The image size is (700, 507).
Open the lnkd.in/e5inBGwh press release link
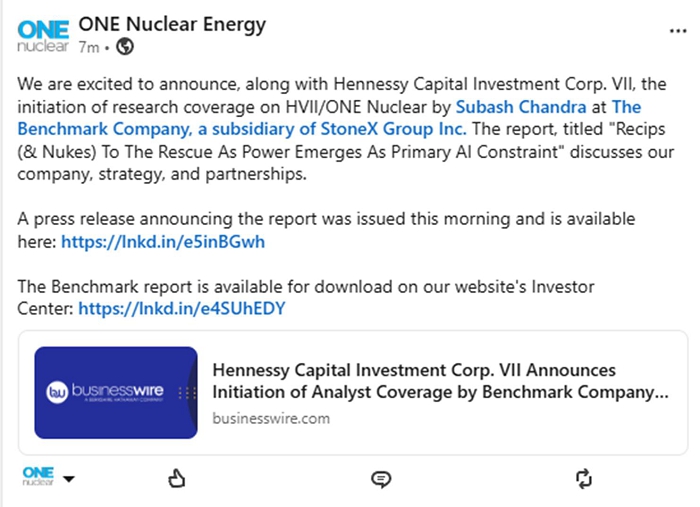[163, 241]
